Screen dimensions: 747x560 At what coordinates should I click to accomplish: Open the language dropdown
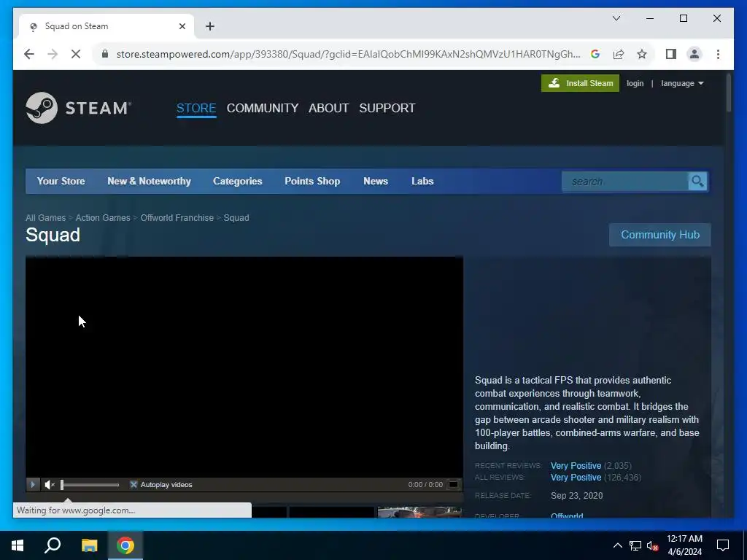point(682,83)
